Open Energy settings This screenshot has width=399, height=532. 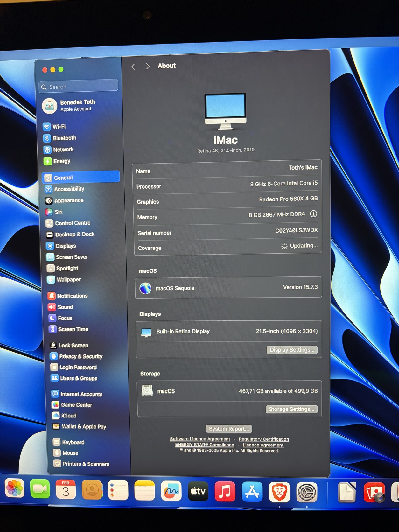tap(57, 161)
